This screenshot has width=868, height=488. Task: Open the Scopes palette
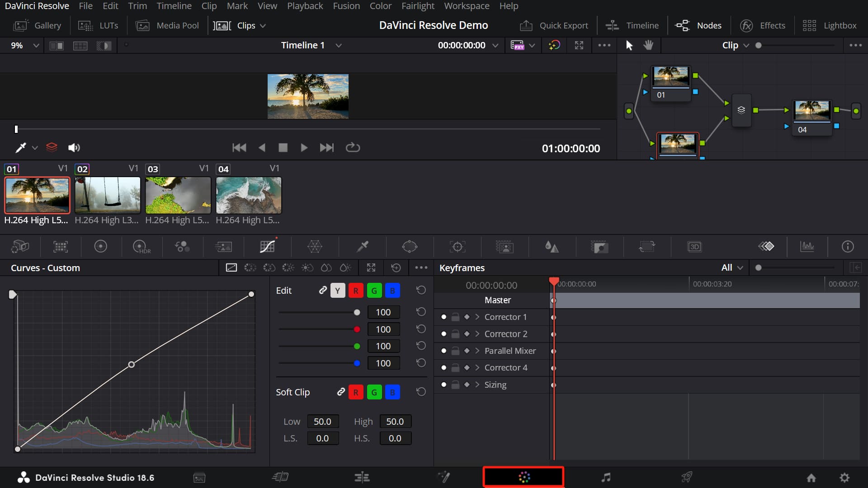pos(807,246)
